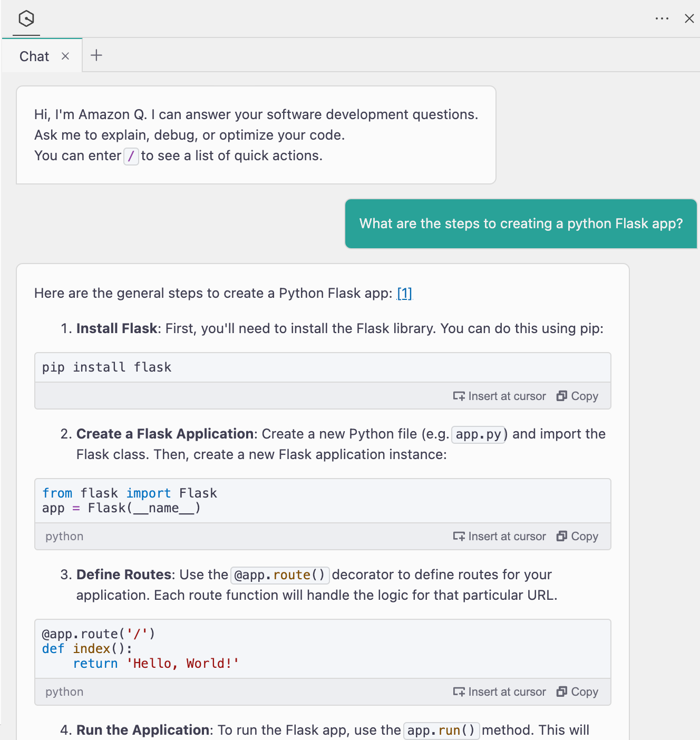Click the @app.route() inline code badge

[280, 575]
